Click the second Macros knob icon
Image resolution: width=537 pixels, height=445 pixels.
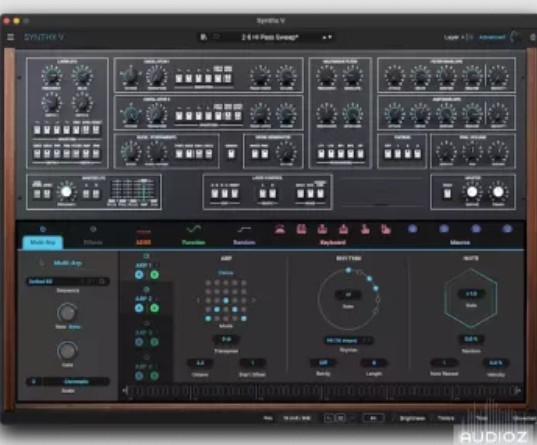click(x=444, y=228)
